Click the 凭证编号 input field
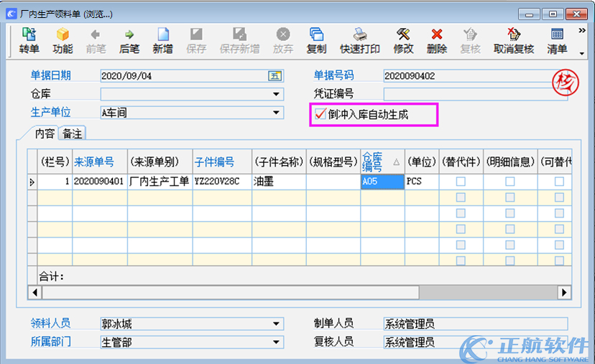Screen dimensions: 595x364 [x=475, y=94]
